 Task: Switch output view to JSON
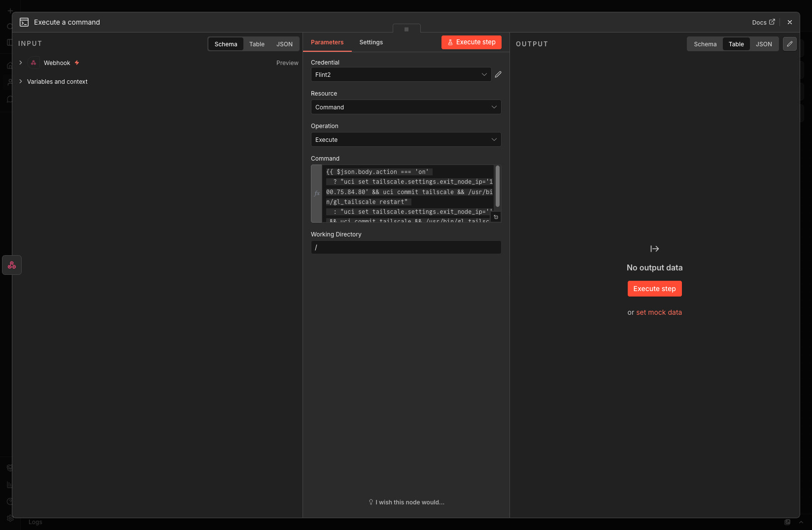pos(764,44)
